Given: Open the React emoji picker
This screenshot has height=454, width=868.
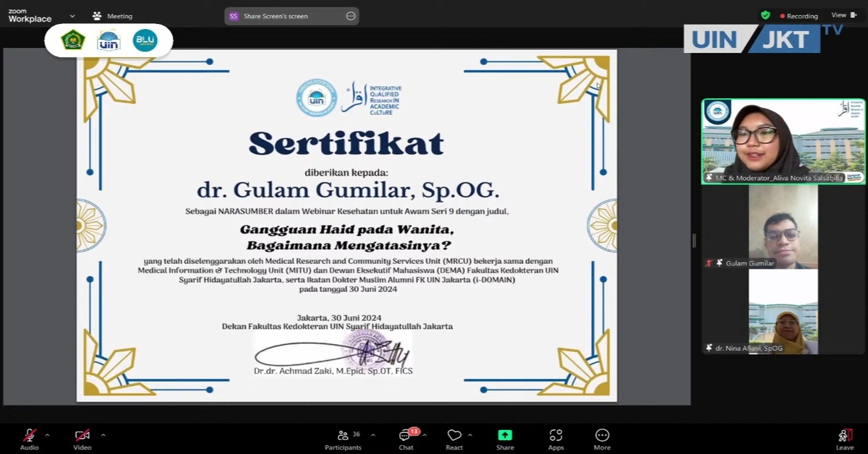Looking at the screenshot, I should coord(454,439).
